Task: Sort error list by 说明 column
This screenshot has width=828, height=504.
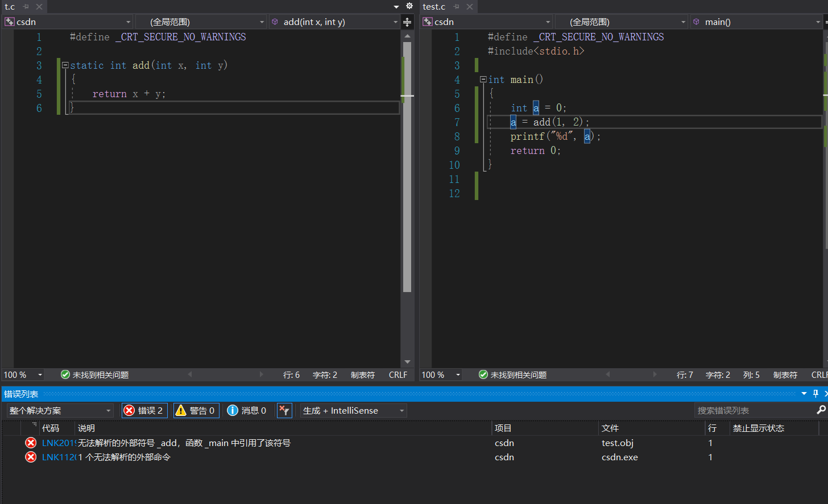Action: pyautogui.click(x=283, y=428)
